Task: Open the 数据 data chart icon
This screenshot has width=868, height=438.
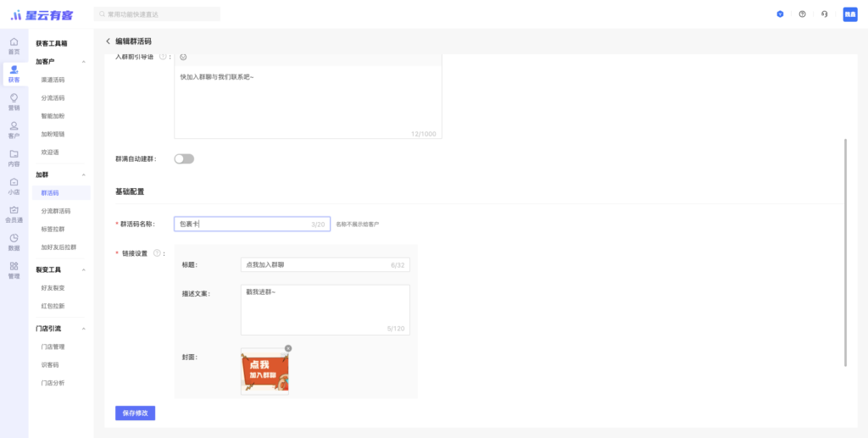Action: pyautogui.click(x=14, y=243)
